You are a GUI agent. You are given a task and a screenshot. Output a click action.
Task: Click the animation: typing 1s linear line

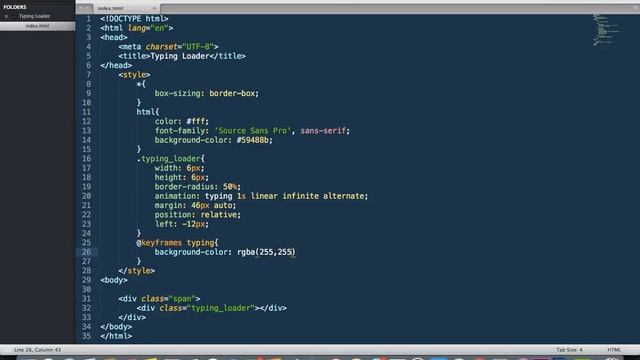[x=261, y=196]
